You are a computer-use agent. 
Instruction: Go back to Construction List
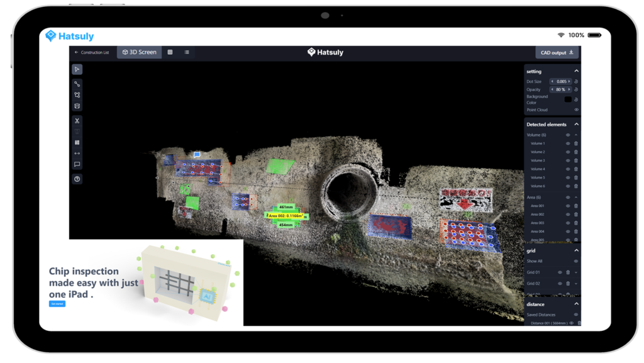pos(92,53)
